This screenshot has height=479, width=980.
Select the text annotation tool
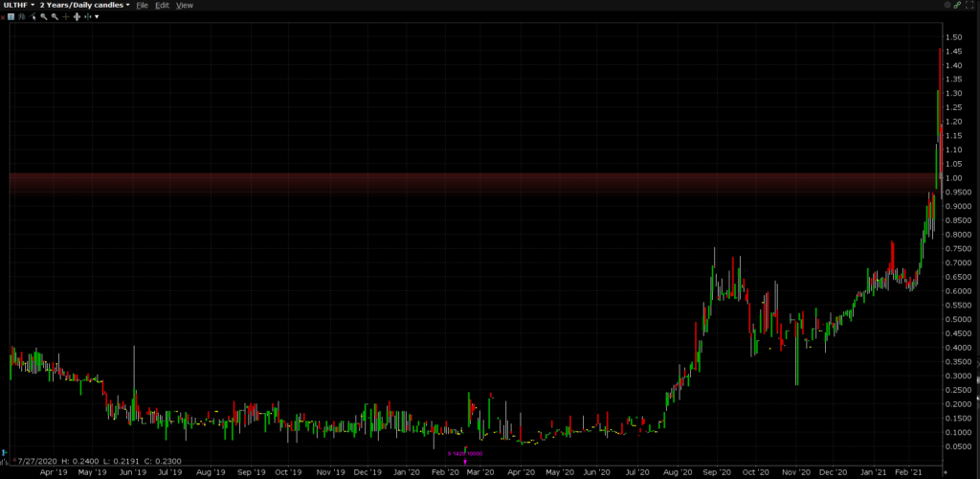(11, 17)
